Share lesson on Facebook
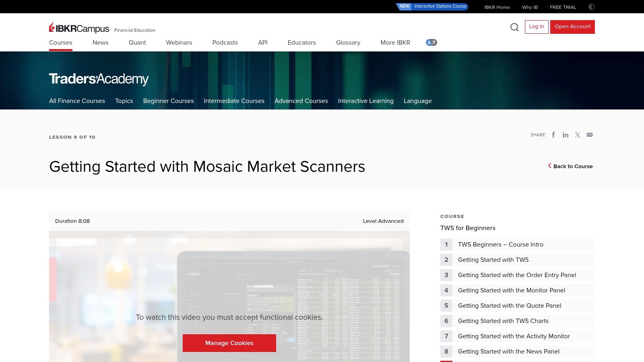 [553, 135]
